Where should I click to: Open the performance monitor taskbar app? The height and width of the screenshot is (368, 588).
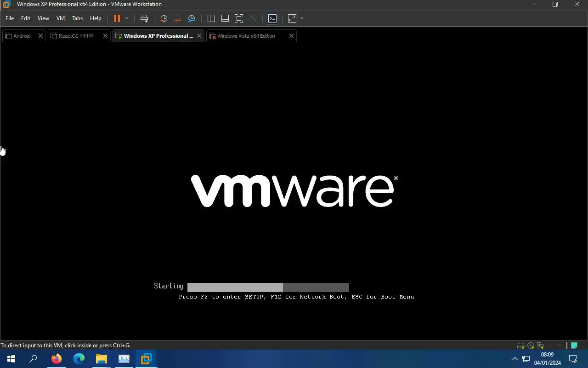(x=124, y=359)
